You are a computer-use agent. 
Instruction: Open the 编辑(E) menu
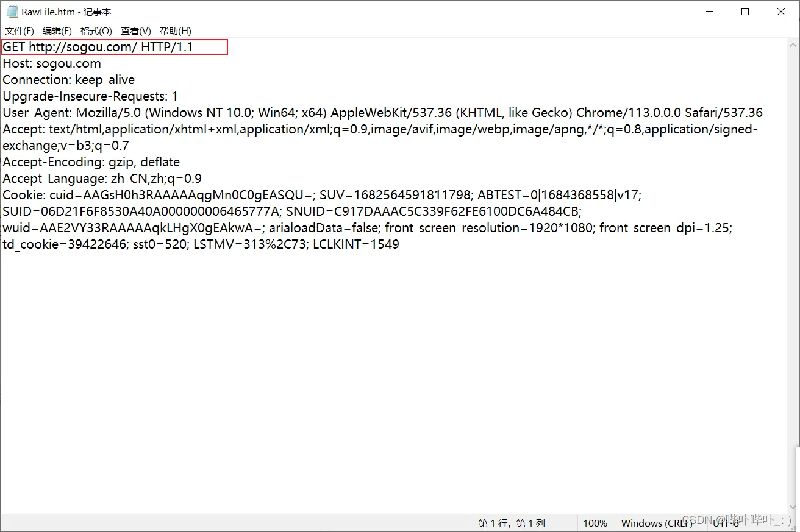[57, 31]
